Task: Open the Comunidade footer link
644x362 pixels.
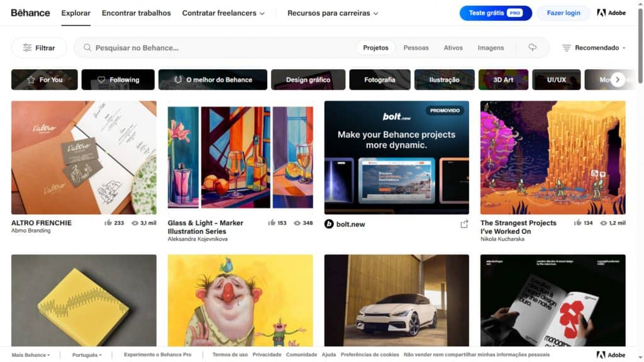Action: point(301,354)
